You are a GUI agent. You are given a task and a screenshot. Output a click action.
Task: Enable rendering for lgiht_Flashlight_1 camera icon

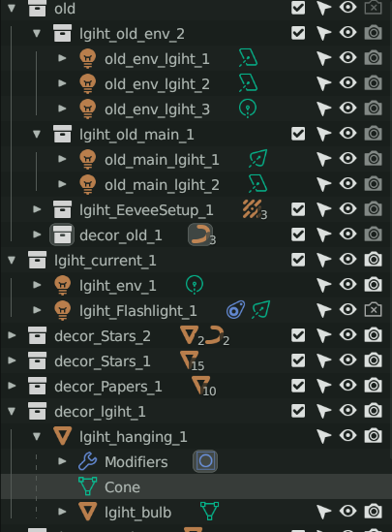(373, 310)
